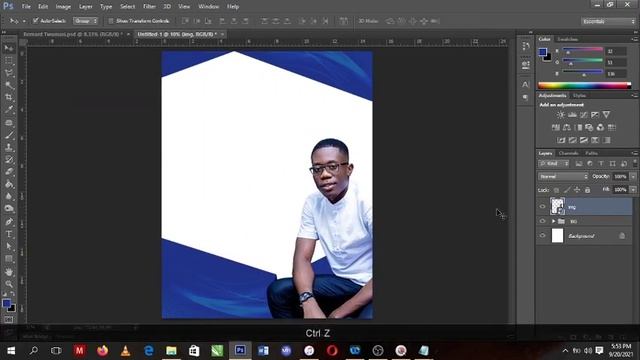Image resolution: width=640 pixels, height=360 pixels.
Task: Open the Window menu
Action: coord(209,7)
